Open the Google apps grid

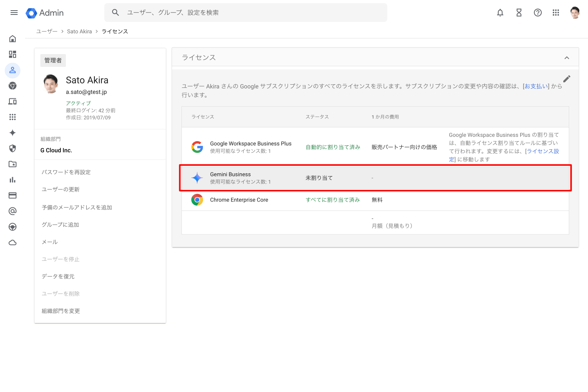pyautogui.click(x=556, y=13)
